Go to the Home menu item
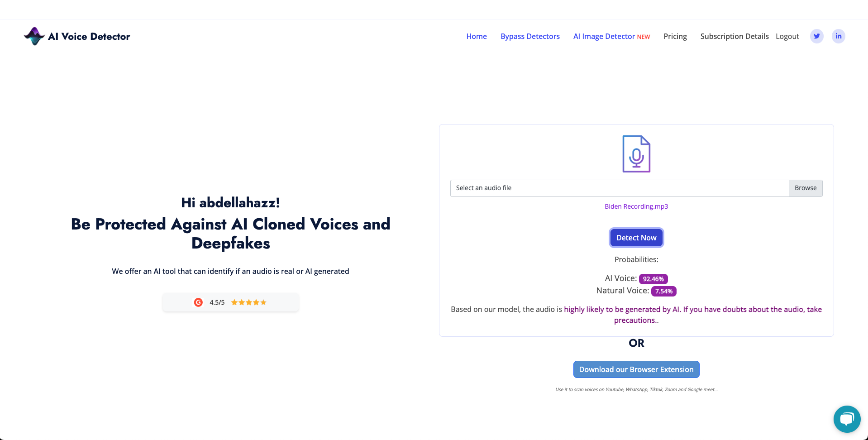The image size is (868, 440). pyautogui.click(x=477, y=36)
